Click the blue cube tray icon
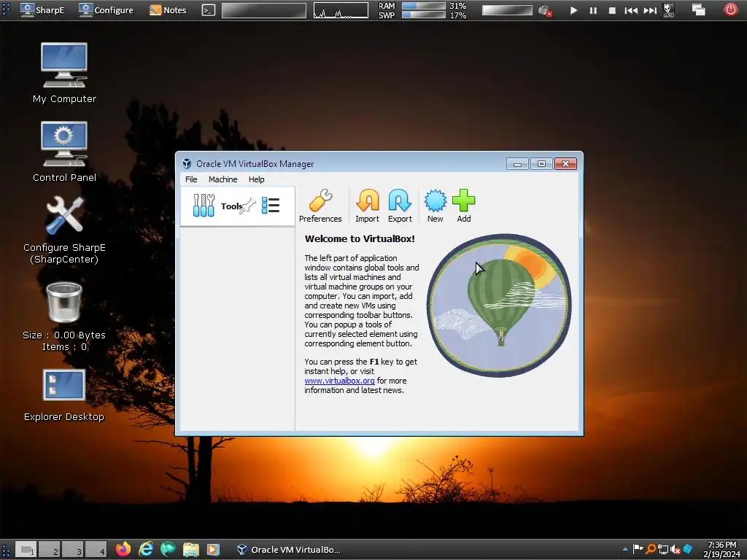This screenshot has height=560, width=747. tap(687, 550)
